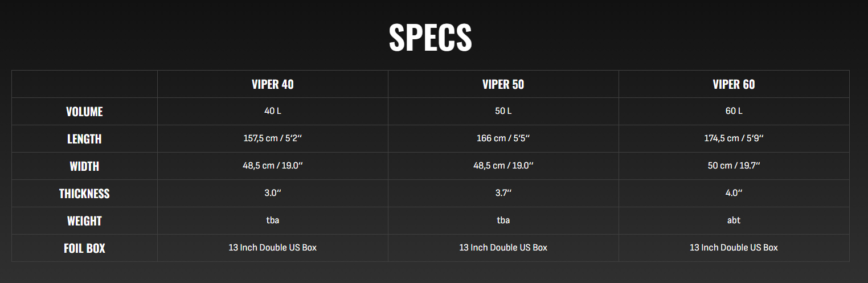Click the VOLUME row label
This screenshot has height=283, width=868.
[x=84, y=112]
